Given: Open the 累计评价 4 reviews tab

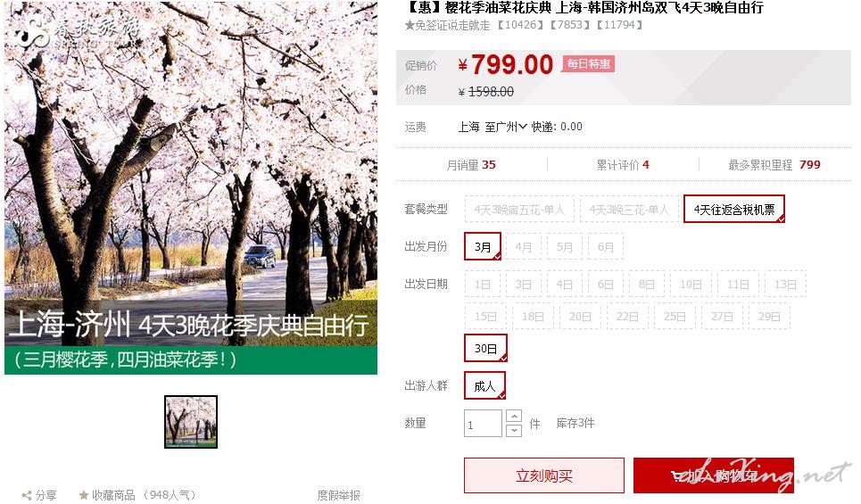Looking at the screenshot, I should pyautogui.click(x=623, y=165).
